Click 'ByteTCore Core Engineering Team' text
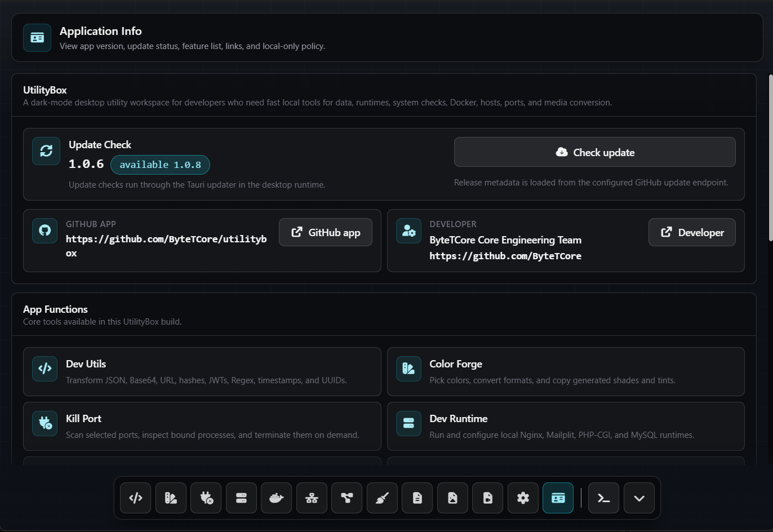 (505, 240)
